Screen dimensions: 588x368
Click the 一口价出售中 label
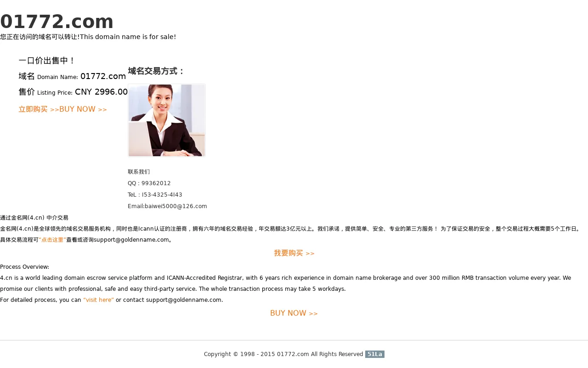click(47, 61)
